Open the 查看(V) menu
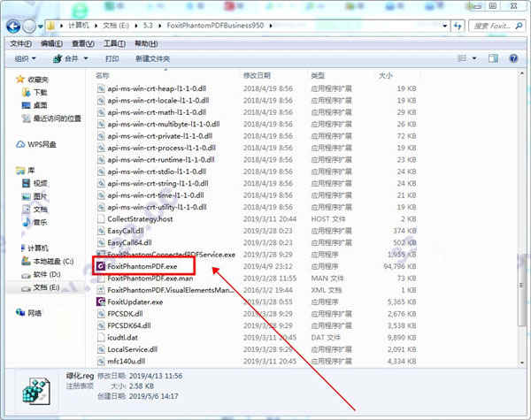This screenshot has height=420, width=531. click(x=83, y=43)
